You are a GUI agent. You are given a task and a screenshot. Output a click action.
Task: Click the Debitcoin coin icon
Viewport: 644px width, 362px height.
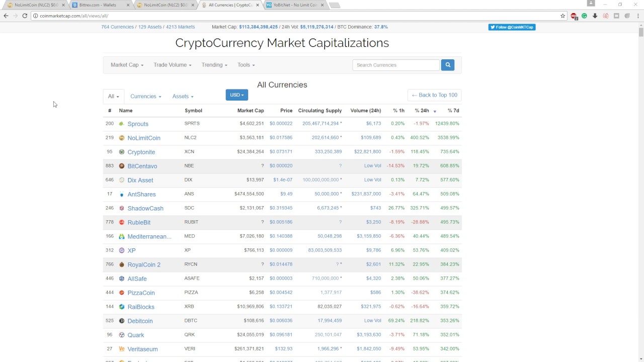(x=121, y=321)
